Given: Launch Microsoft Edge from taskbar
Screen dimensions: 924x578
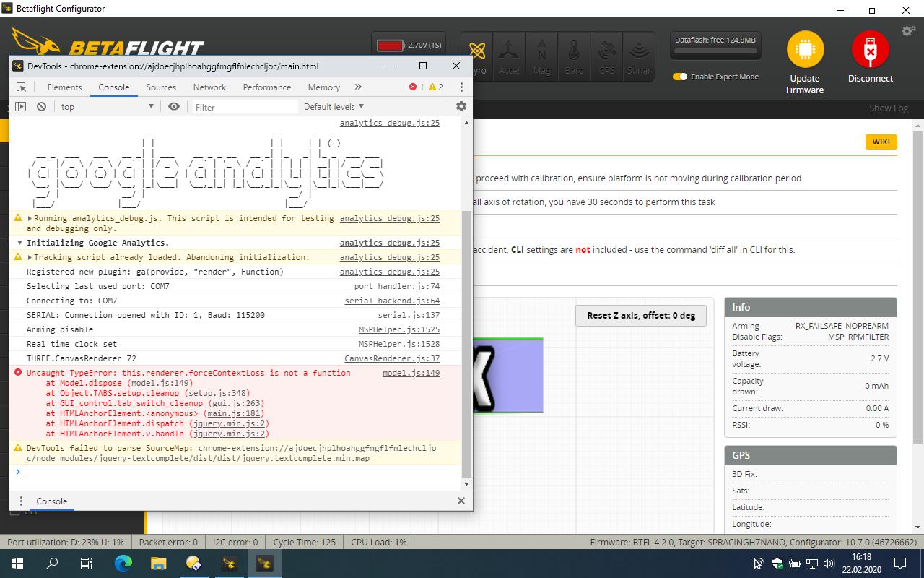Looking at the screenshot, I should 123,564.
